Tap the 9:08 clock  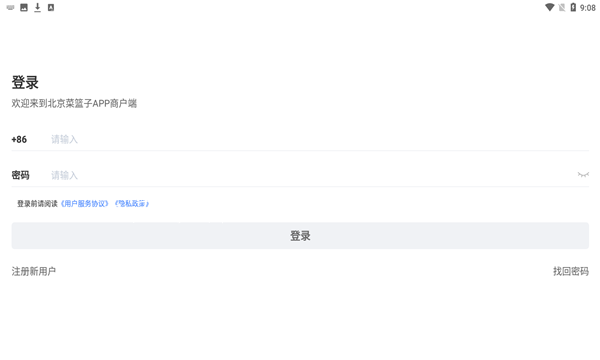(x=587, y=8)
